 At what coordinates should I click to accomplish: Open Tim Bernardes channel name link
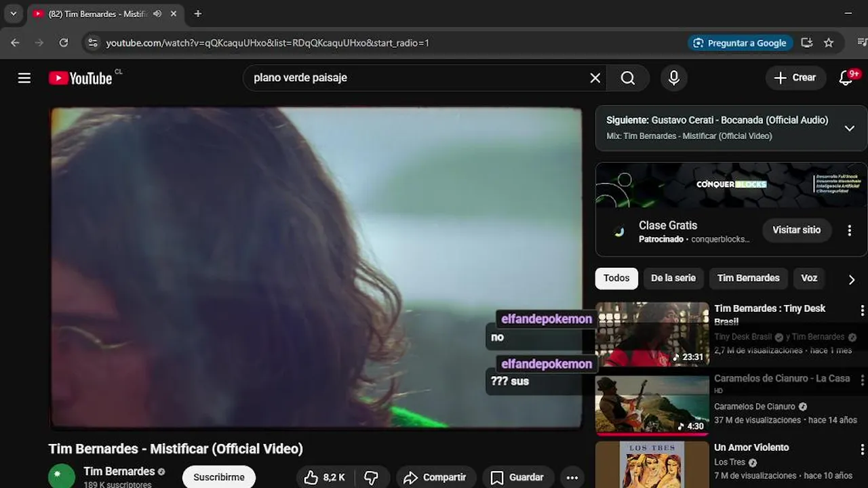(x=119, y=471)
